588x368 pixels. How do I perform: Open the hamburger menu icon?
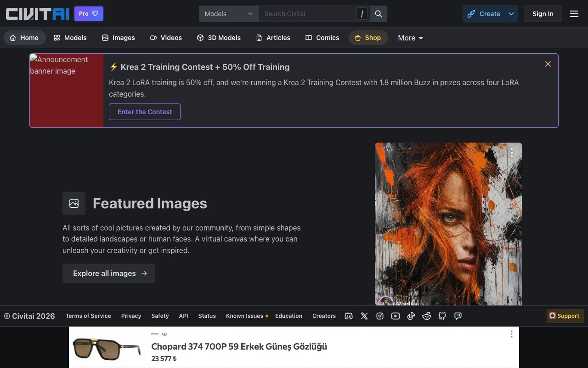(574, 14)
